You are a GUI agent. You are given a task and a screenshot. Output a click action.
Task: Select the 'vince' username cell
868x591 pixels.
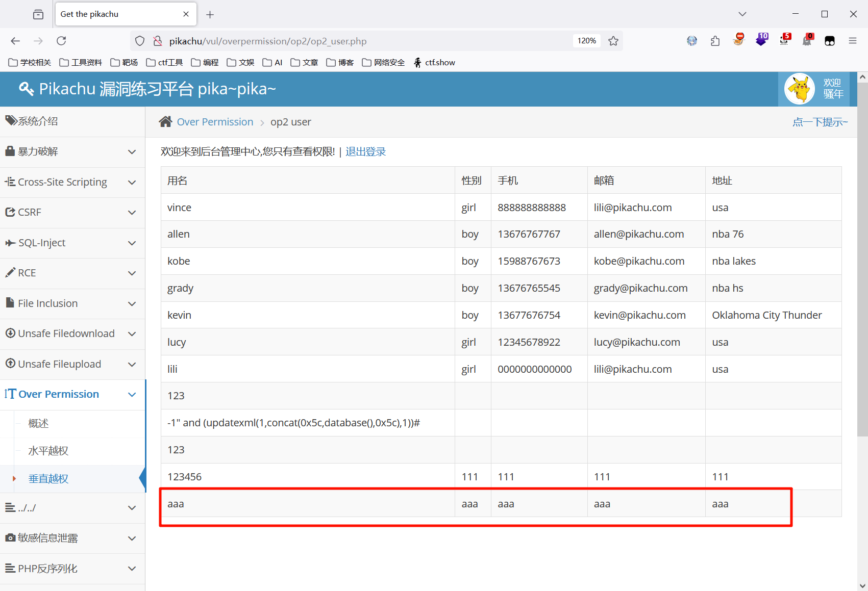(308, 208)
